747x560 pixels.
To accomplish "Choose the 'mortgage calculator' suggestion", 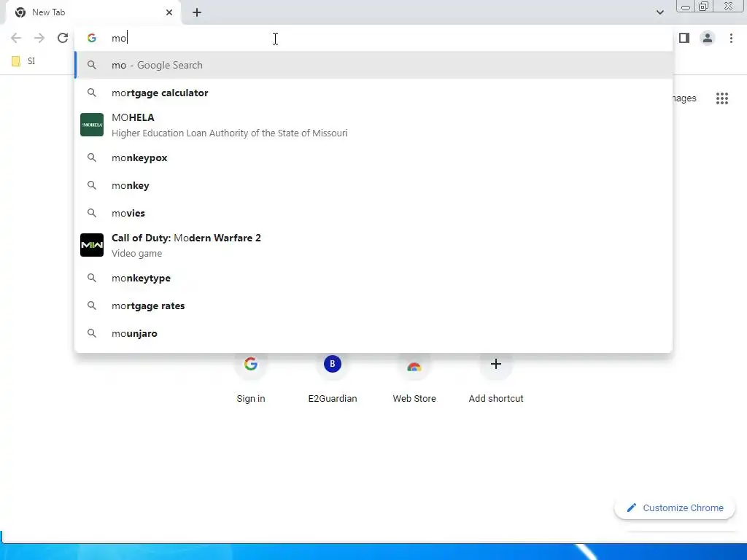I will (x=373, y=93).
